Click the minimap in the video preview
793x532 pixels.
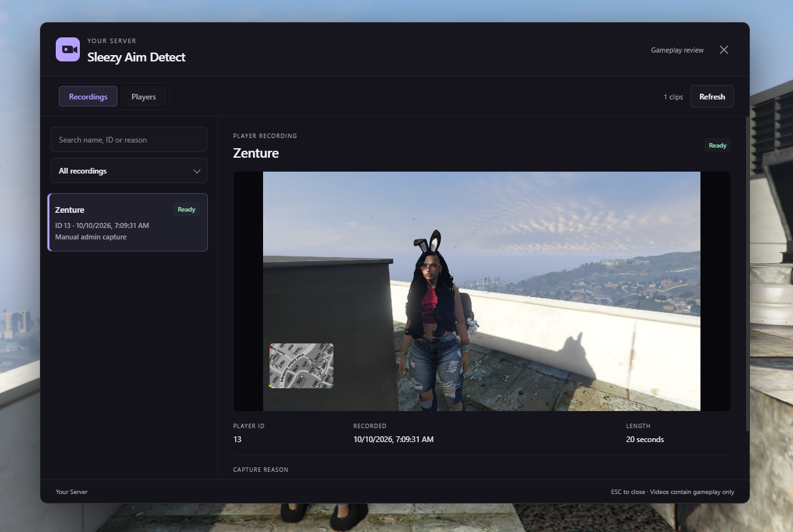[x=301, y=365]
